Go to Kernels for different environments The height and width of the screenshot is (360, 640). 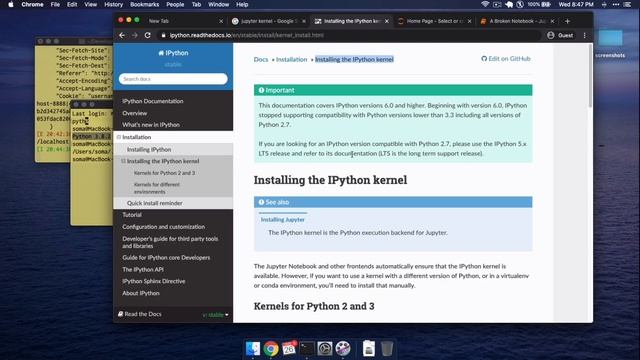[x=157, y=188]
